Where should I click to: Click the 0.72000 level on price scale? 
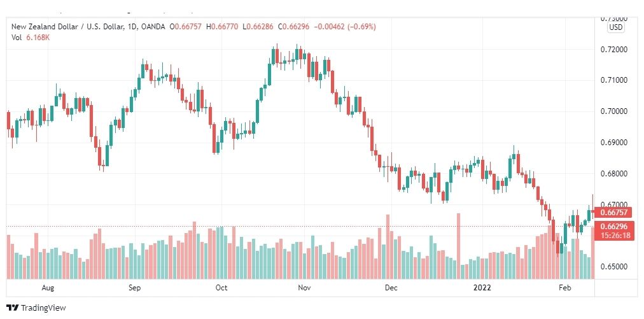pyautogui.click(x=613, y=49)
